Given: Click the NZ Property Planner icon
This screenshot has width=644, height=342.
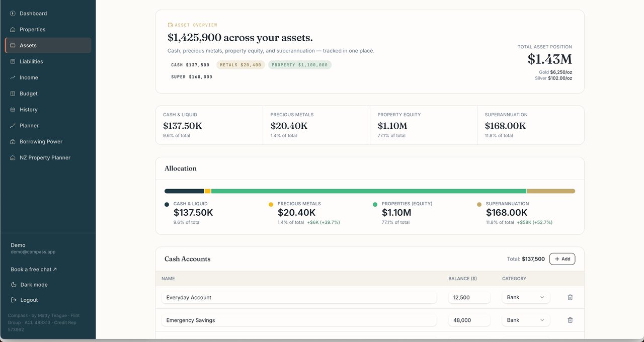Looking at the screenshot, I should point(13,158).
